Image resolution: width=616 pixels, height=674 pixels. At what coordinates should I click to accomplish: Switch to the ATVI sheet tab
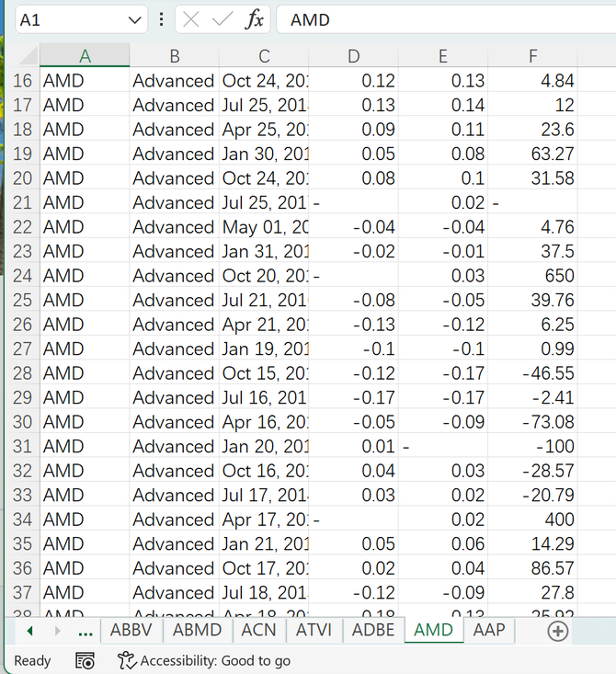tap(314, 630)
